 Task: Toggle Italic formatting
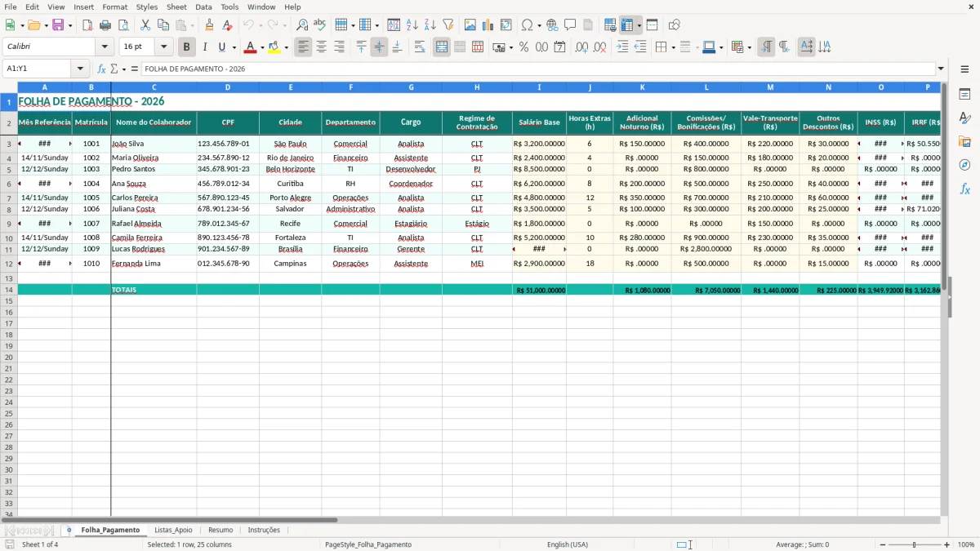click(204, 47)
